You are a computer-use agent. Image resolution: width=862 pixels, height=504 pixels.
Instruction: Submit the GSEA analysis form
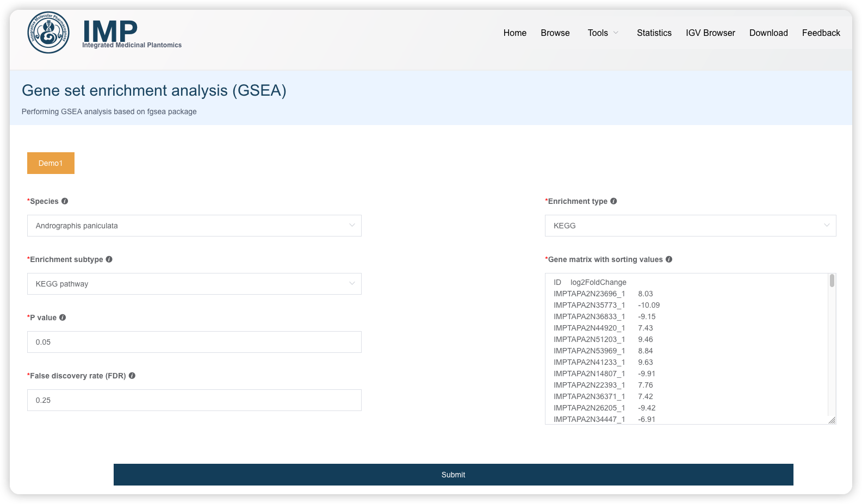[x=453, y=475]
